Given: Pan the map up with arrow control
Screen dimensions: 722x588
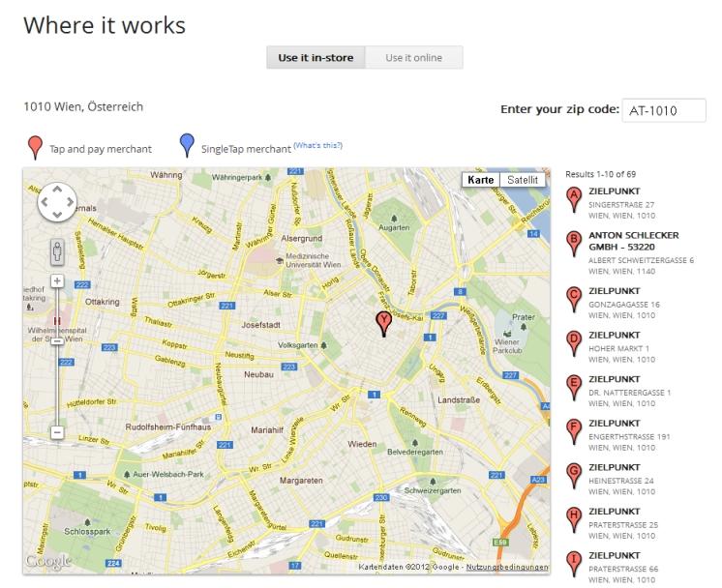Looking at the screenshot, I should 57,190.
